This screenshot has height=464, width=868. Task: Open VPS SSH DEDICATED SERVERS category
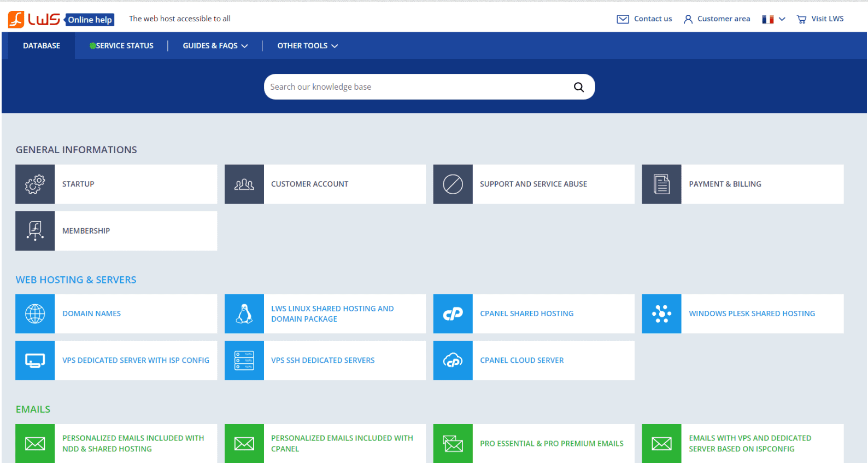[x=322, y=361]
